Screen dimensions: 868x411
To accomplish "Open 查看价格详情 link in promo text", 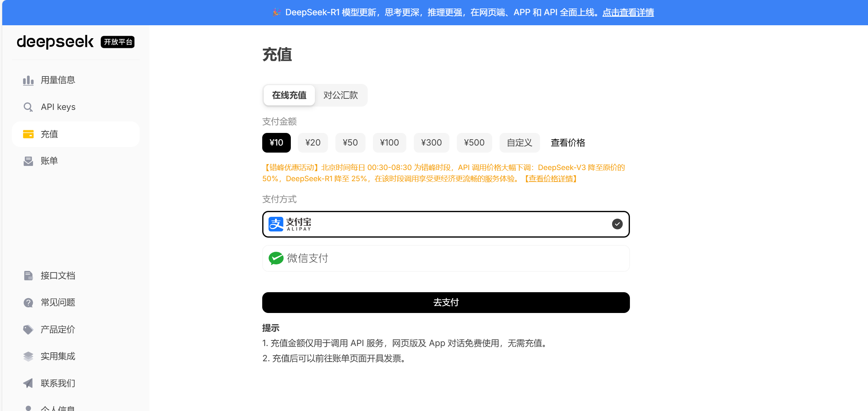I will [550, 179].
